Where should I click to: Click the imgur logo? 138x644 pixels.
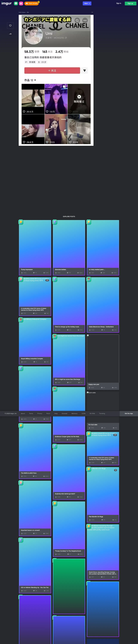point(7,4)
